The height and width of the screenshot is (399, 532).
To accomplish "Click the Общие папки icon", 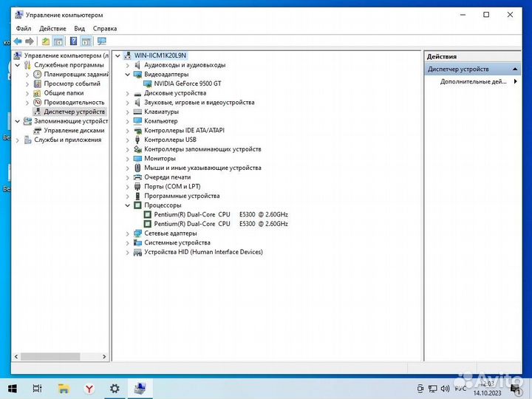I will 38,93.
